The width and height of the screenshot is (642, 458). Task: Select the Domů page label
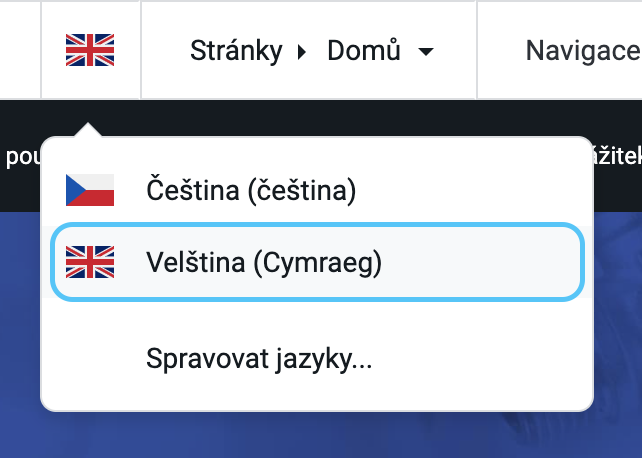[x=364, y=50]
